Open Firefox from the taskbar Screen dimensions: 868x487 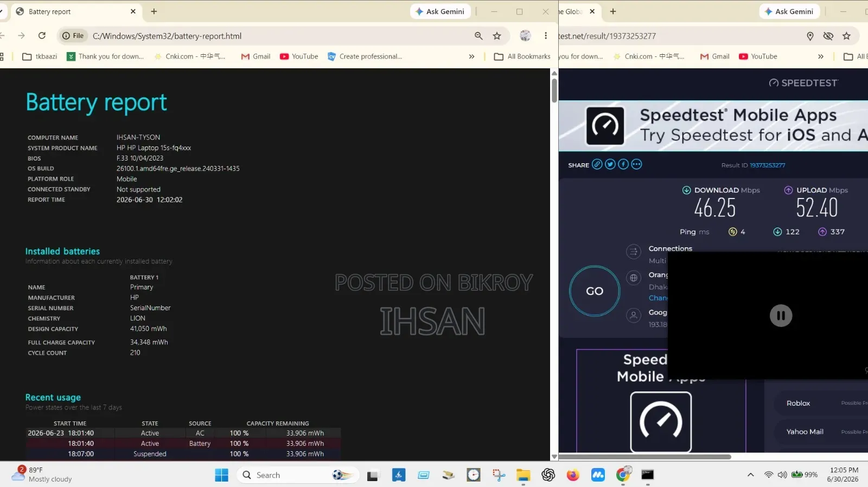click(573, 475)
